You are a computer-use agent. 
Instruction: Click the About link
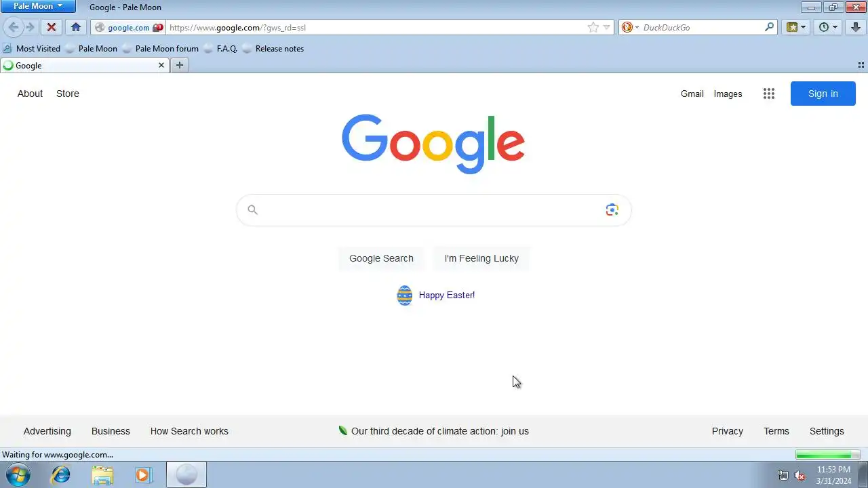pyautogui.click(x=30, y=94)
